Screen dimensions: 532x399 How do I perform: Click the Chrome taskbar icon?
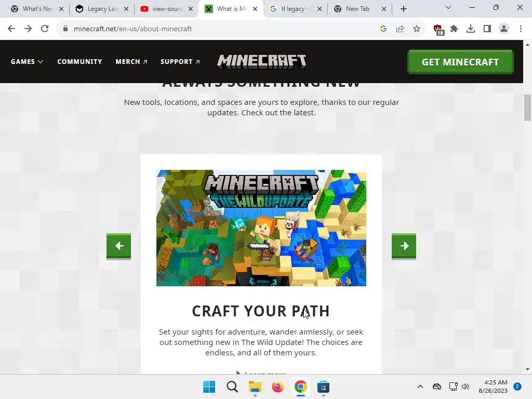point(301,387)
